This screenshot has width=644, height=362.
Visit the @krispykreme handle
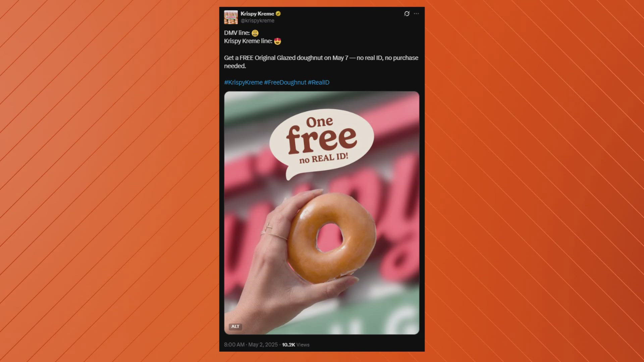[x=258, y=21]
